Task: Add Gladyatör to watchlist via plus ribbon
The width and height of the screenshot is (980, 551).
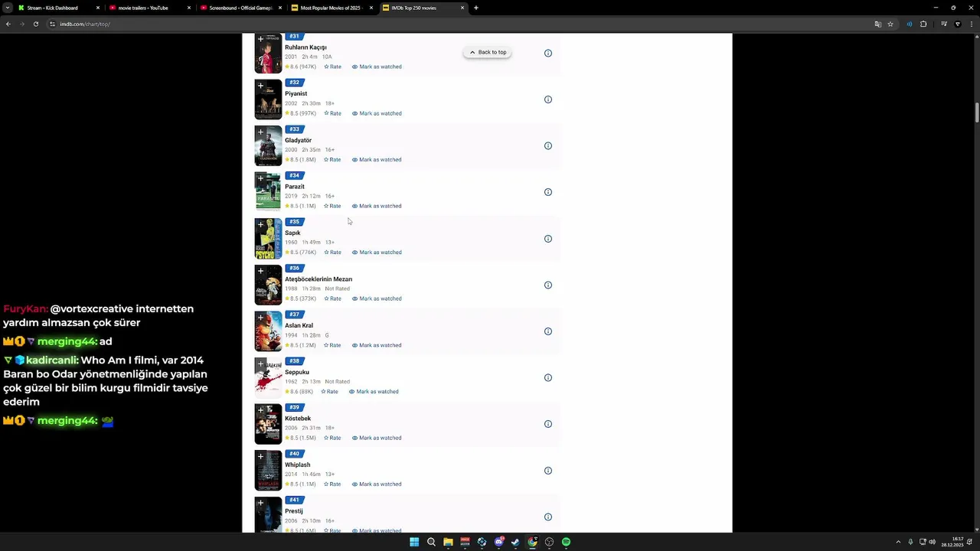Action: [x=260, y=132]
